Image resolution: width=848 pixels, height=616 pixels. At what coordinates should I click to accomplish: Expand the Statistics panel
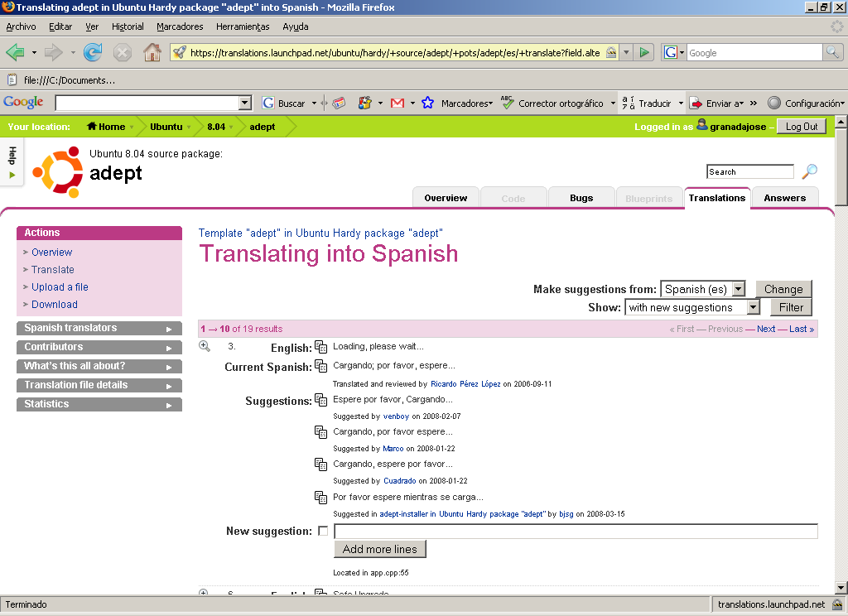(x=99, y=404)
